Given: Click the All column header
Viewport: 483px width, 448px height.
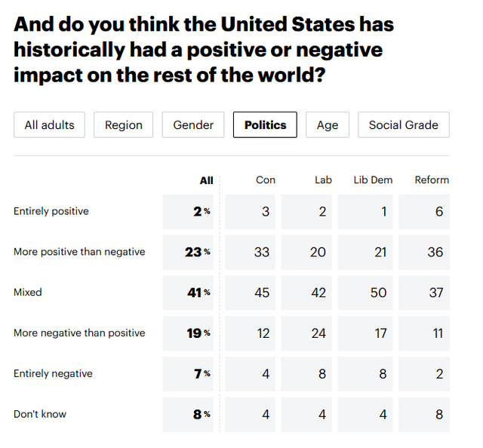Looking at the screenshot, I should (206, 180).
